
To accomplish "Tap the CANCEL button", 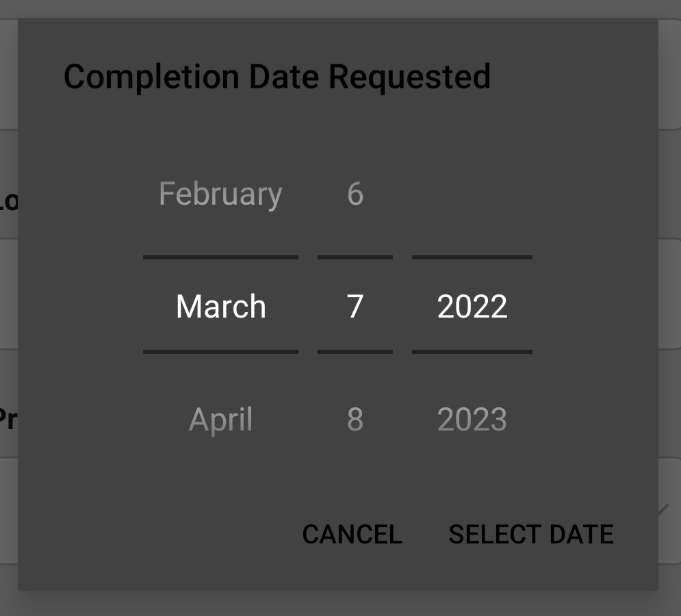I will 351,534.
